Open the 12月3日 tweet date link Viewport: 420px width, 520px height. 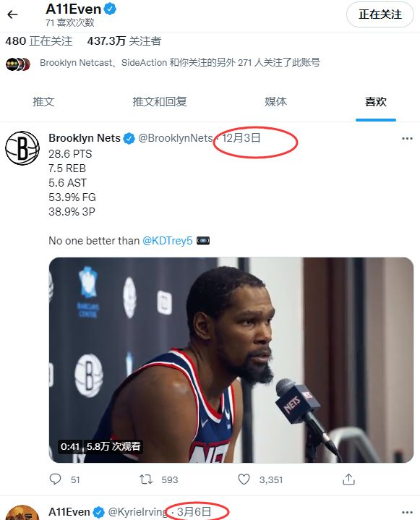click(x=241, y=138)
